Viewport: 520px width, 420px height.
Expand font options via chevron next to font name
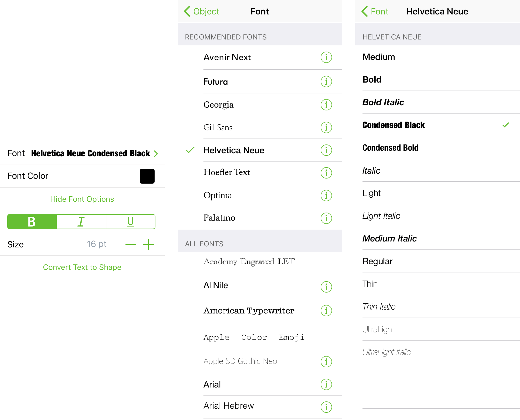(158, 154)
